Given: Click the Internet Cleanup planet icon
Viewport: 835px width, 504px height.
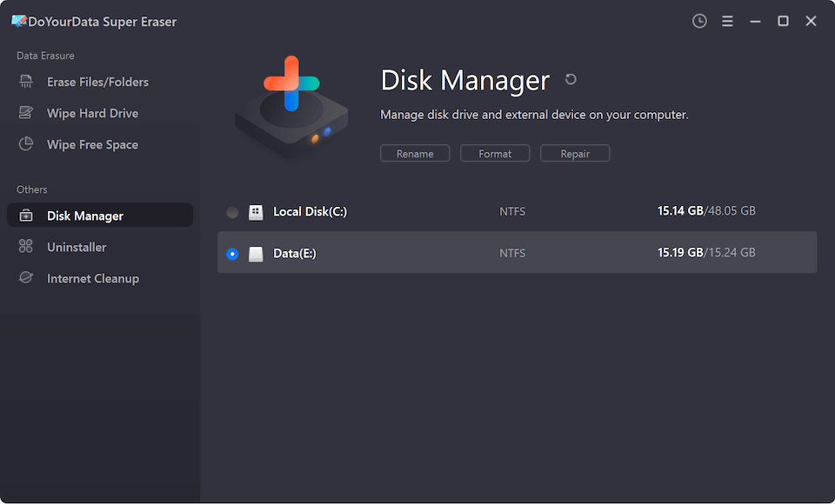Looking at the screenshot, I should pyautogui.click(x=26, y=278).
